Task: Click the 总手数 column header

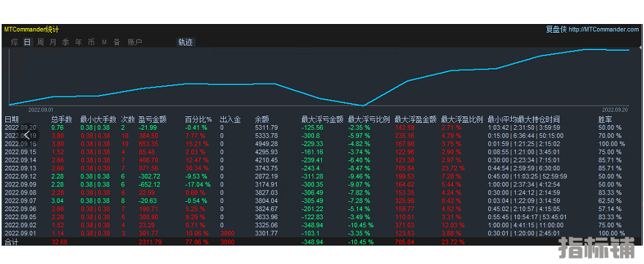Action: click(61, 120)
